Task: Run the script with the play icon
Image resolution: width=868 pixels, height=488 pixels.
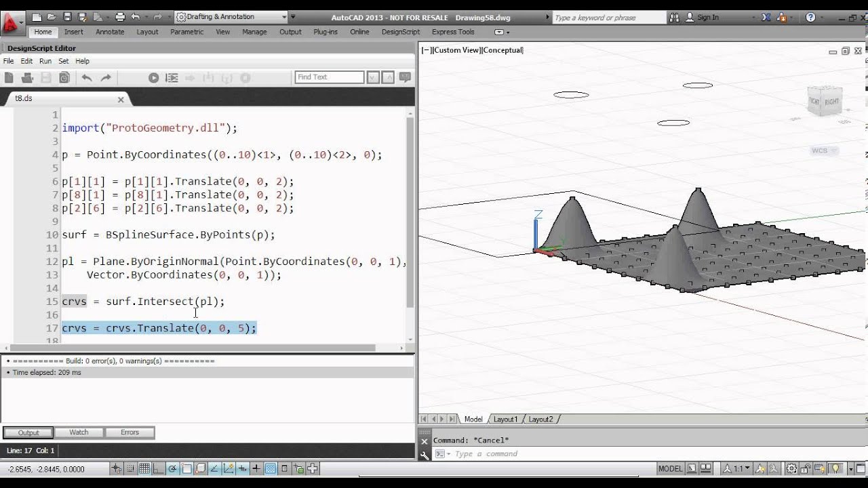Action: click(153, 78)
